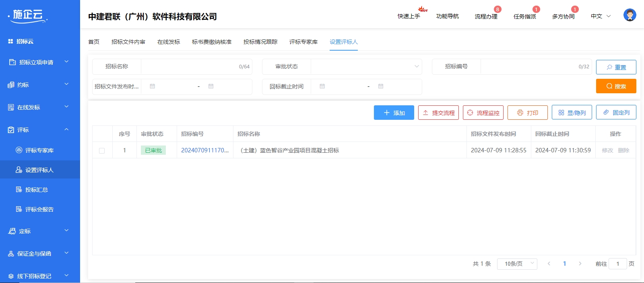Switch to the 标书费缴纳核准 tab
This screenshot has width=644, height=283.
click(212, 42)
